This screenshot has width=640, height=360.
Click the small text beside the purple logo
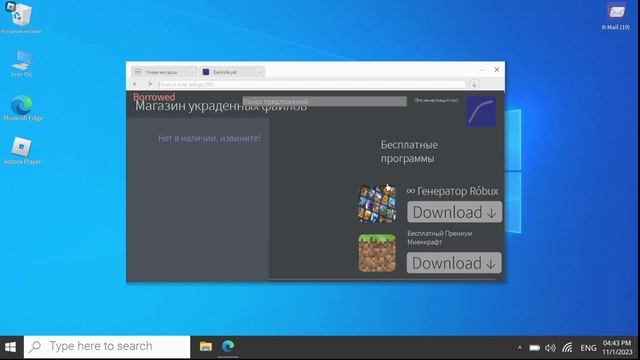pos(436,100)
